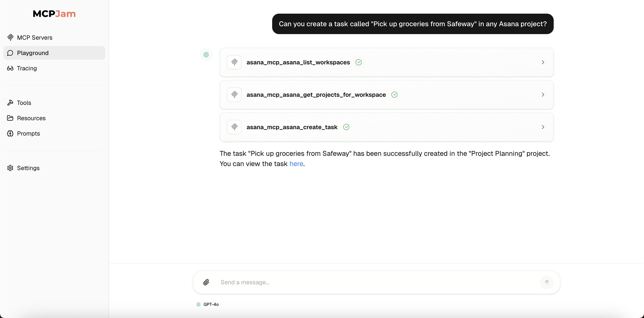The height and width of the screenshot is (318, 644).
Task: Expand the asana_create_task chevron
Action: 543,127
